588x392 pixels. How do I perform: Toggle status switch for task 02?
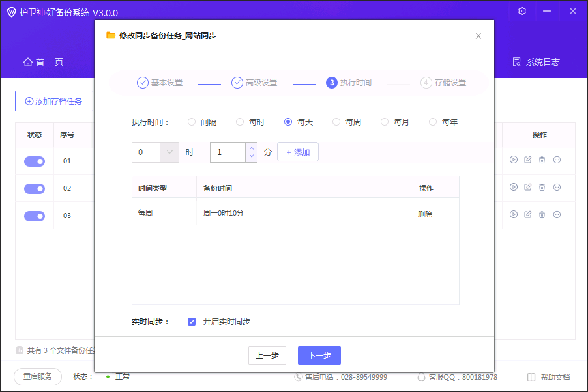tap(35, 188)
